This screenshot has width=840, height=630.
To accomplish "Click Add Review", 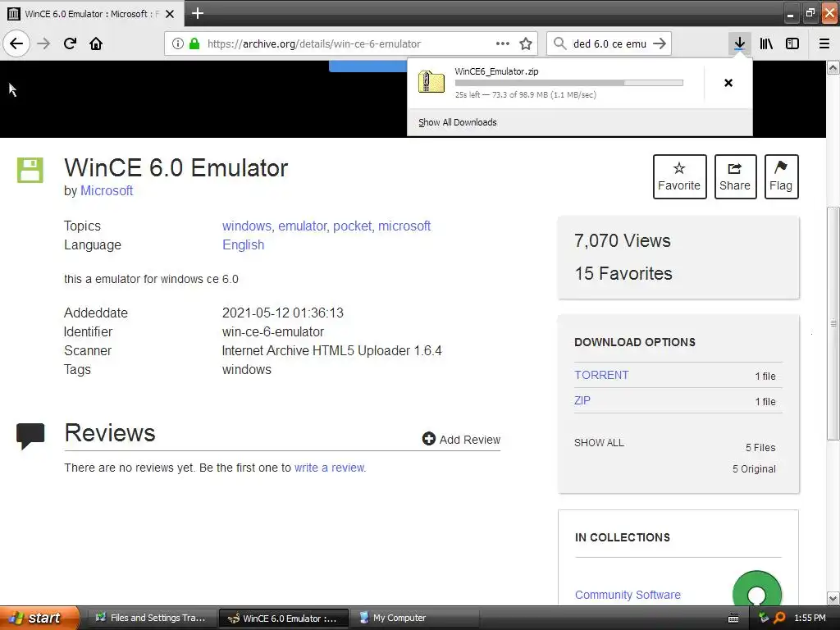I will [470, 440].
